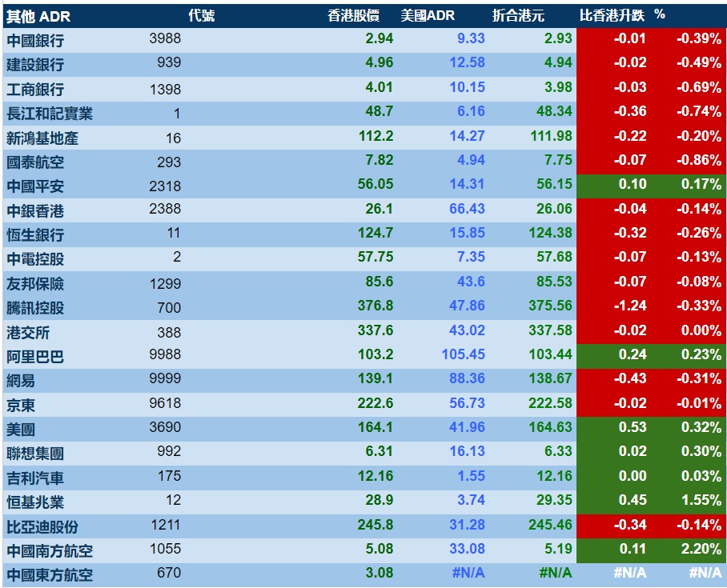The height and width of the screenshot is (588, 727).
Task: Select the 阿里巴巴 row name
Action: [x=35, y=357]
